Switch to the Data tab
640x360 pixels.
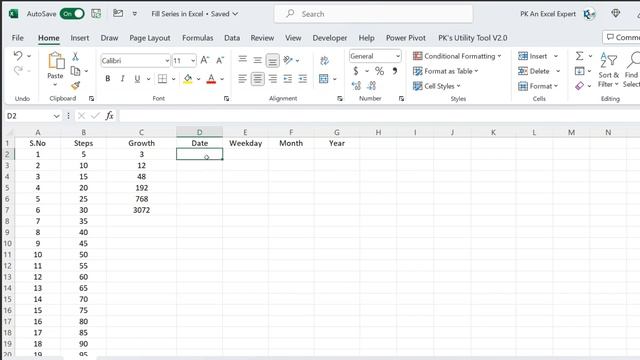tap(232, 38)
